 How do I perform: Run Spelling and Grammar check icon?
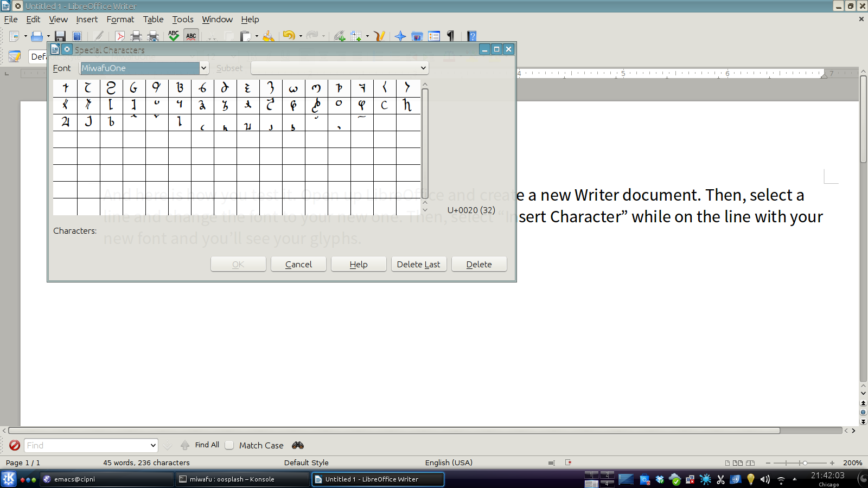click(x=174, y=36)
